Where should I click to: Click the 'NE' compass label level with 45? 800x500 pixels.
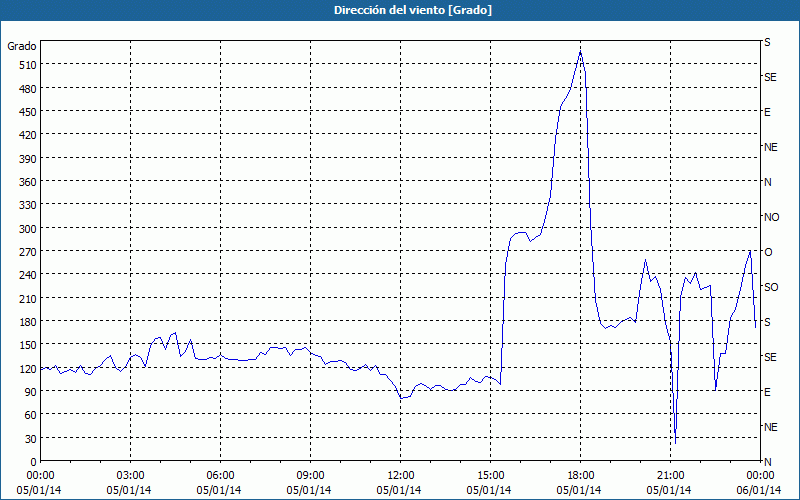771,427
